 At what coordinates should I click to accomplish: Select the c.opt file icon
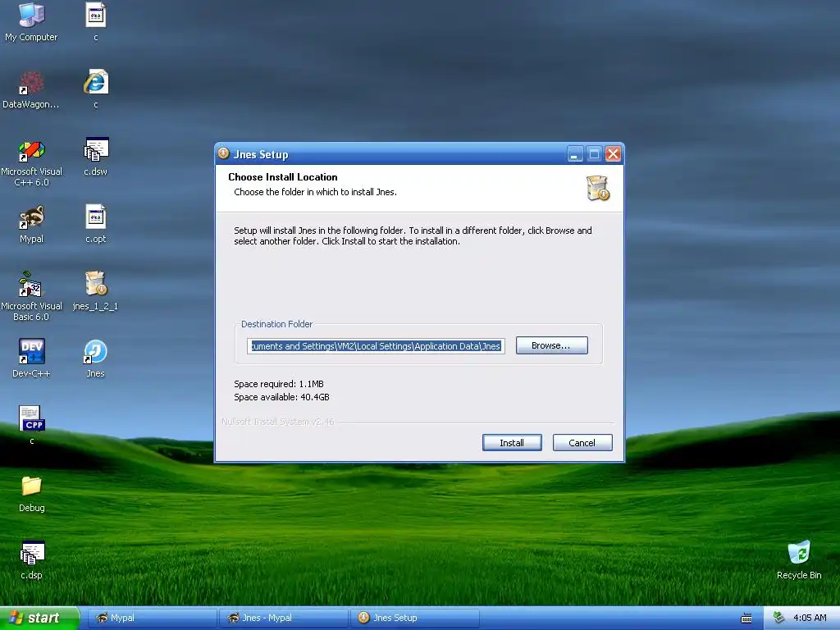[96, 223]
